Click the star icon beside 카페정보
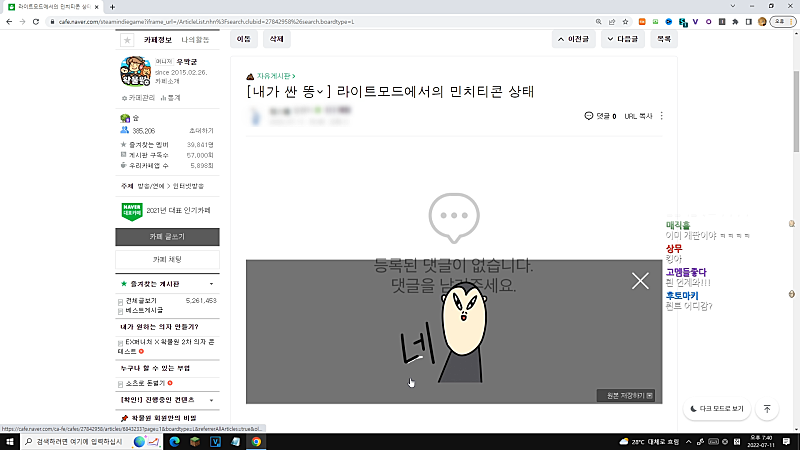This screenshot has height=450, width=800. pos(127,40)
